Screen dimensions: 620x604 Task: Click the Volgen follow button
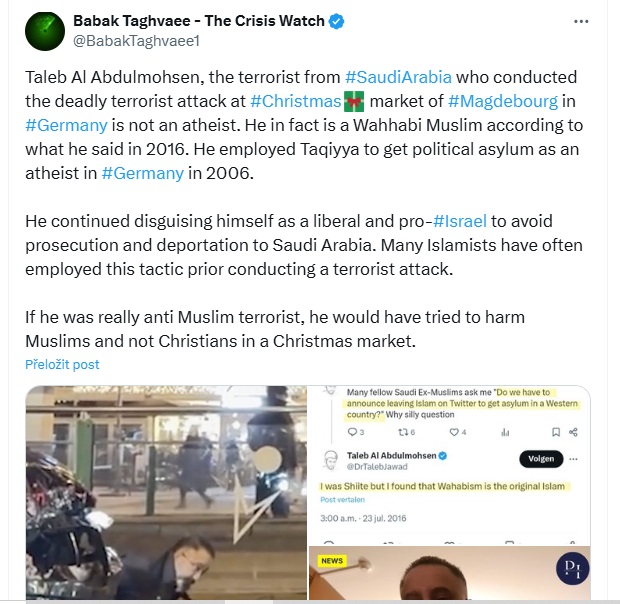[541, 459]
